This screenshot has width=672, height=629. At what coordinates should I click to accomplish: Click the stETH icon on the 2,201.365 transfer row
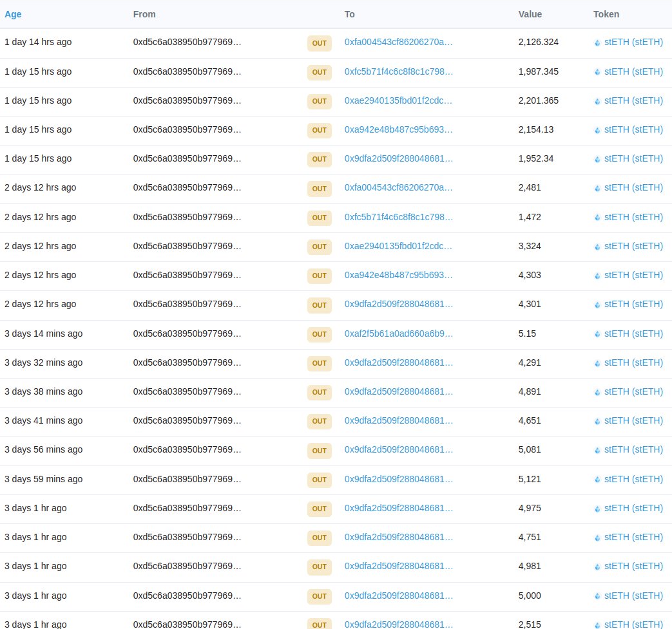(x=597, y=101)
